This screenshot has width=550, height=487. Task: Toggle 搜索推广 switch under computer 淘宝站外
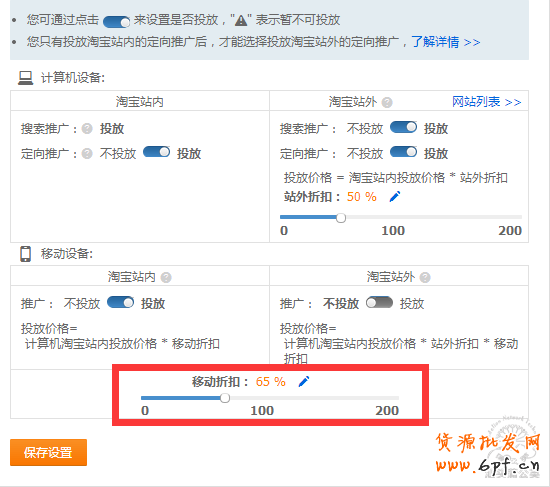click(x=403, y=127)
